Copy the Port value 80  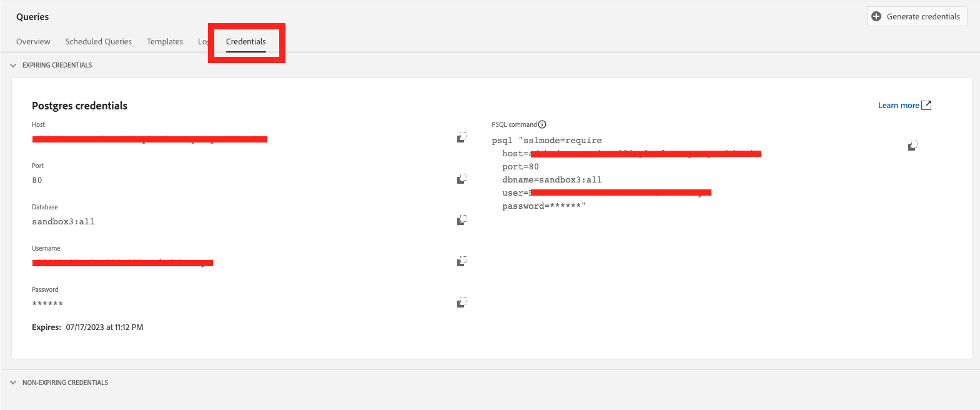[x=462, y=179]
